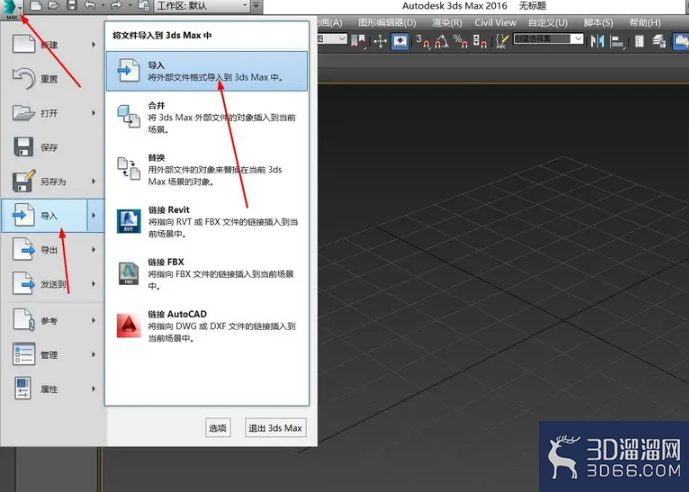Click the 退出 3ds Max button
Screen dimensions: 689x492
pyautogui.click(x=276, y=428)
